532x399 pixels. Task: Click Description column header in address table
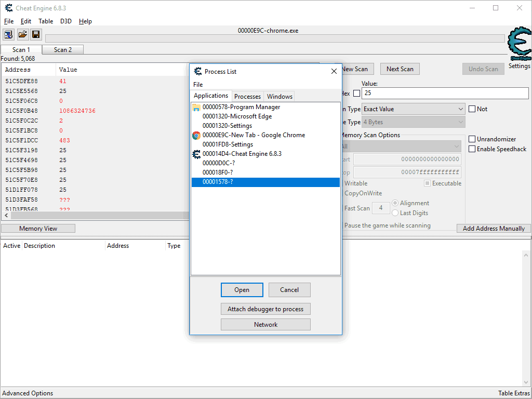(63, 246)
